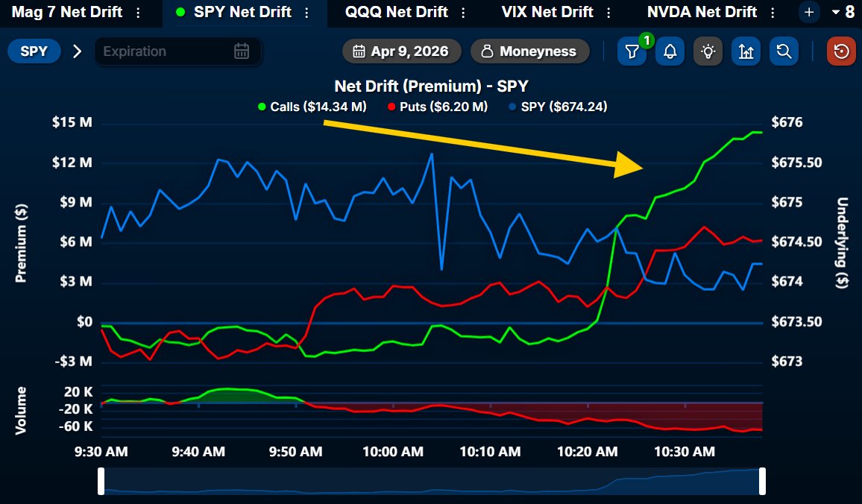Click the $6 M premium axis label
Screen dimensions: 862x504
76,242
